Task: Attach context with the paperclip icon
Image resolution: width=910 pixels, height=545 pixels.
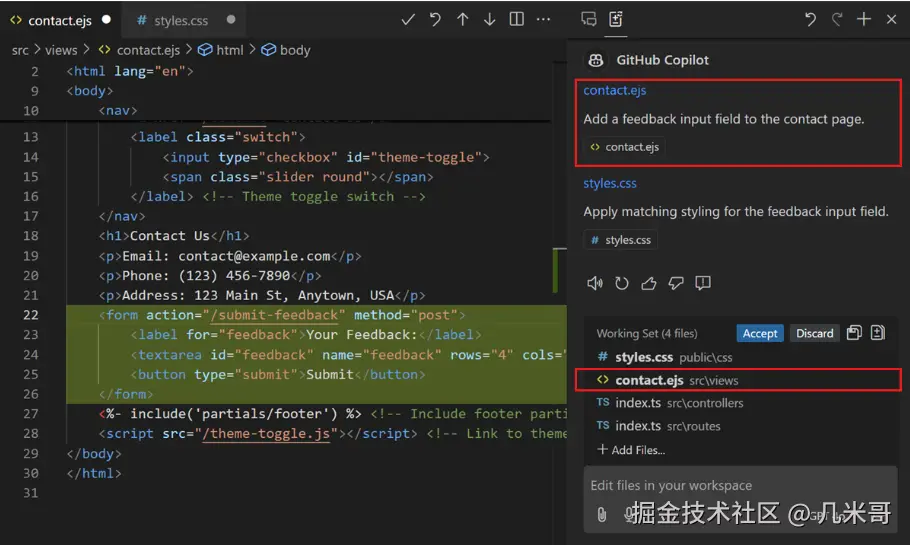Action: click(x=602, y=514)
